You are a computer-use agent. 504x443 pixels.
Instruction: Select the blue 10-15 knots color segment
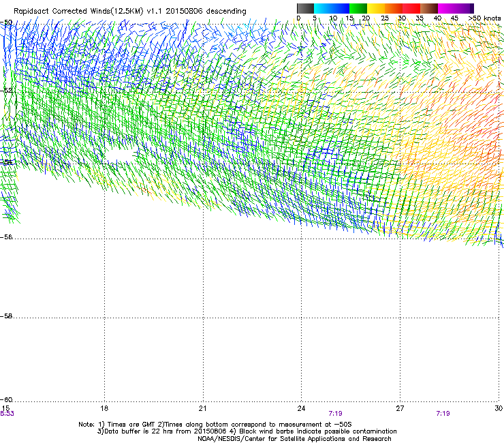click(341, 8)
